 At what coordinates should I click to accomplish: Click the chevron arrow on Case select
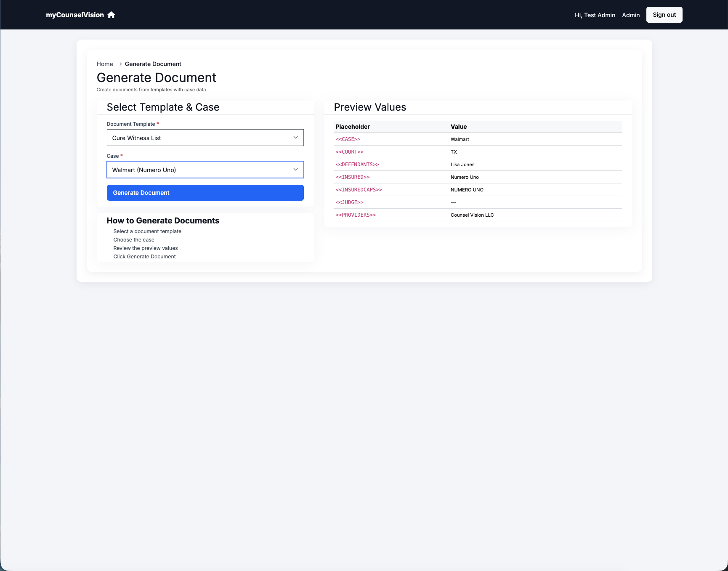(x=295, y=170)
